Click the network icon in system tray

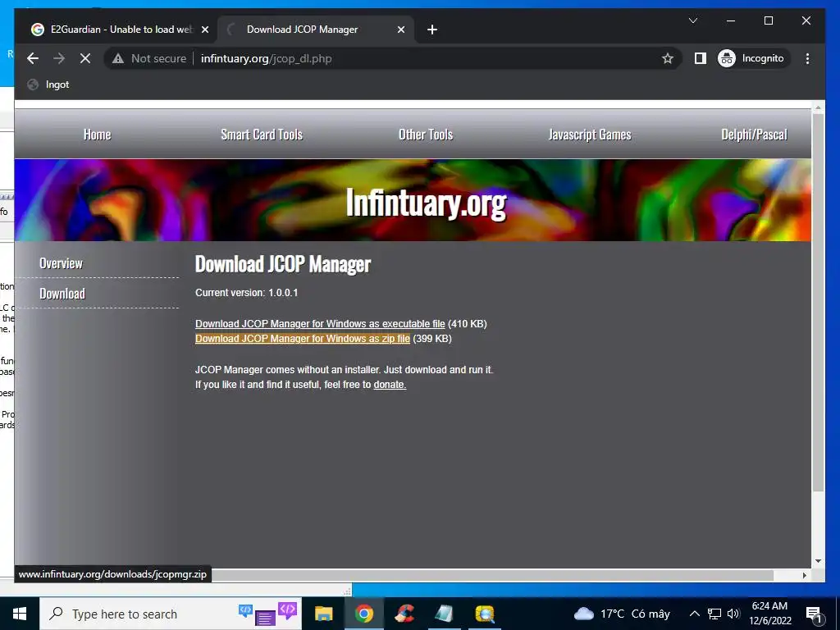point(714,614)
